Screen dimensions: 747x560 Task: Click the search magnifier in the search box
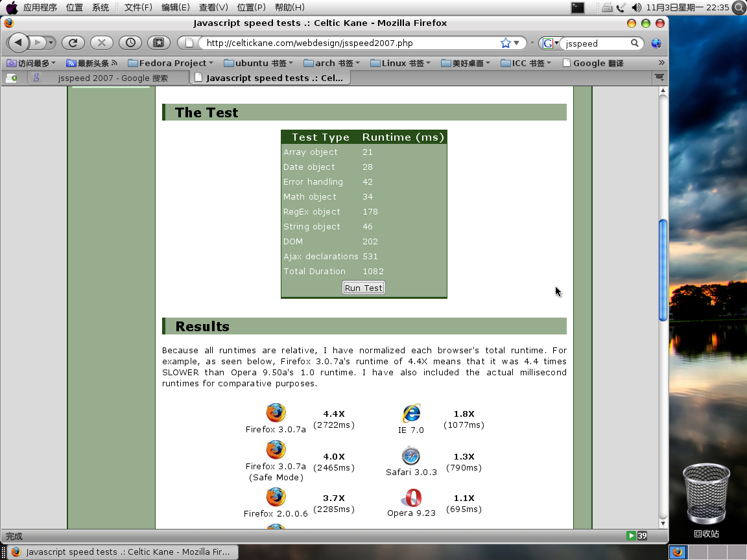point(635,43)
